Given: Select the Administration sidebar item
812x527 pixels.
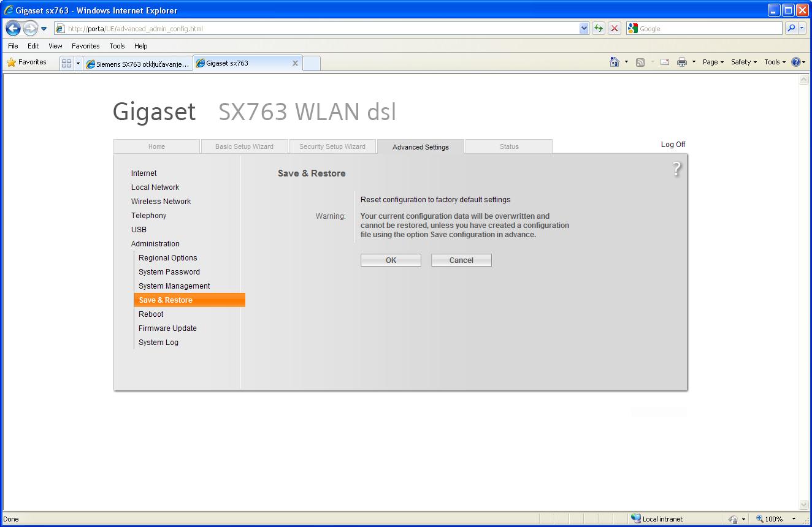Looking at the screenshot, I should 155,244.
